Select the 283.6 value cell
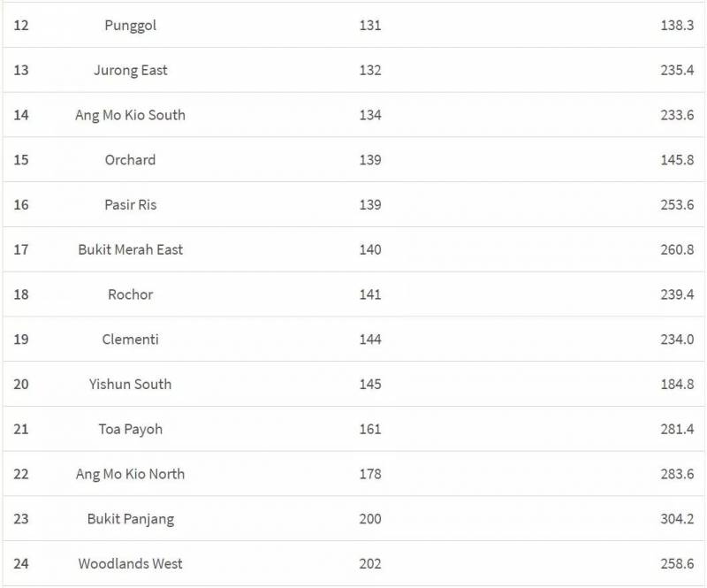 pyautogui.click(x=676, y=474)
